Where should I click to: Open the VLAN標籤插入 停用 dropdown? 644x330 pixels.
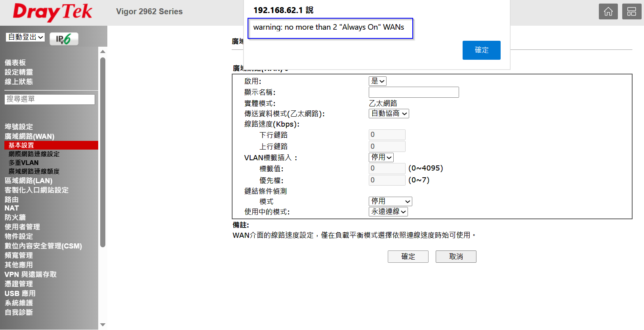381,157
